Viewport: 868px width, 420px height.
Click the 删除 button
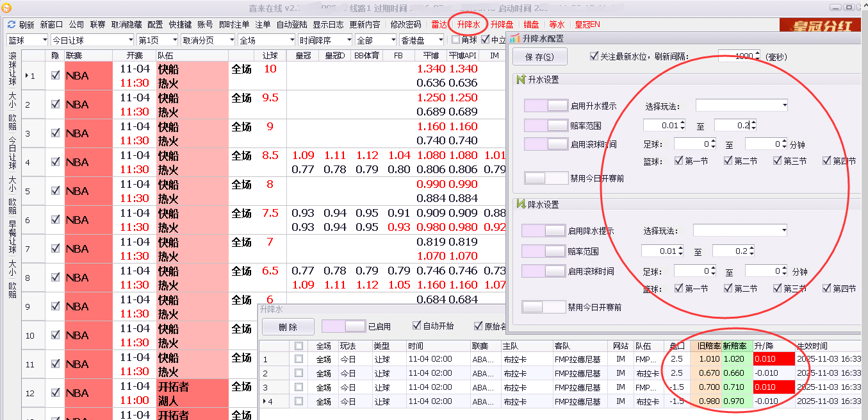click(x=288, y=326)
